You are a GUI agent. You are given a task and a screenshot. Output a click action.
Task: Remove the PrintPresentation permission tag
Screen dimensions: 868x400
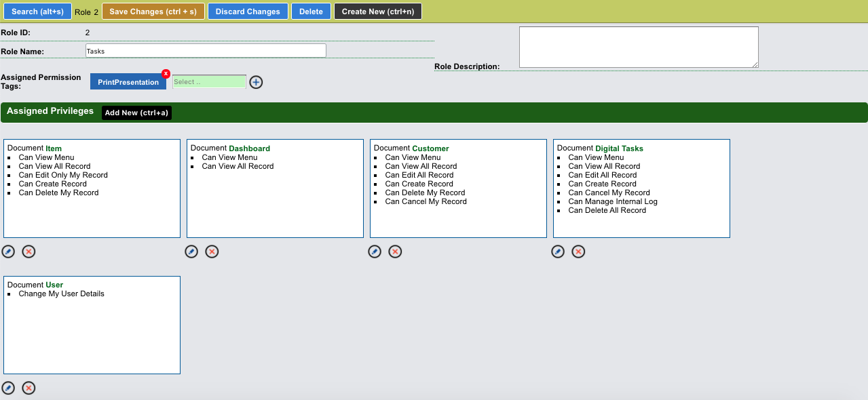pyautogui.click(x=165, y=73)
